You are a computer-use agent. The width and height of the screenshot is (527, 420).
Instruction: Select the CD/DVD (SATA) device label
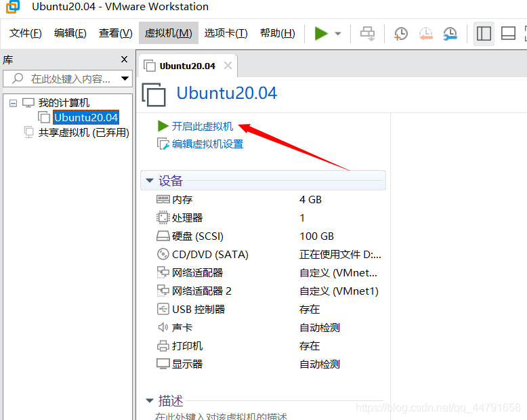click(x=210, y=254)
